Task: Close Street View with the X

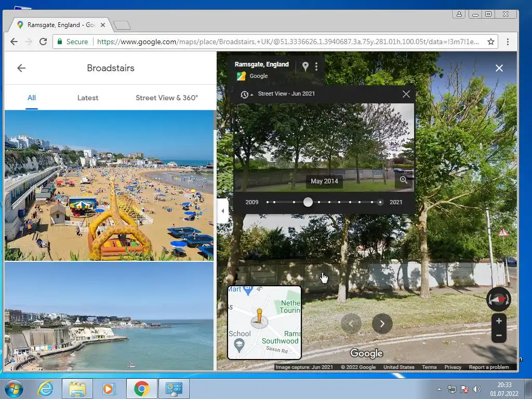Action: pyautogui.click(x=499, y=68)
